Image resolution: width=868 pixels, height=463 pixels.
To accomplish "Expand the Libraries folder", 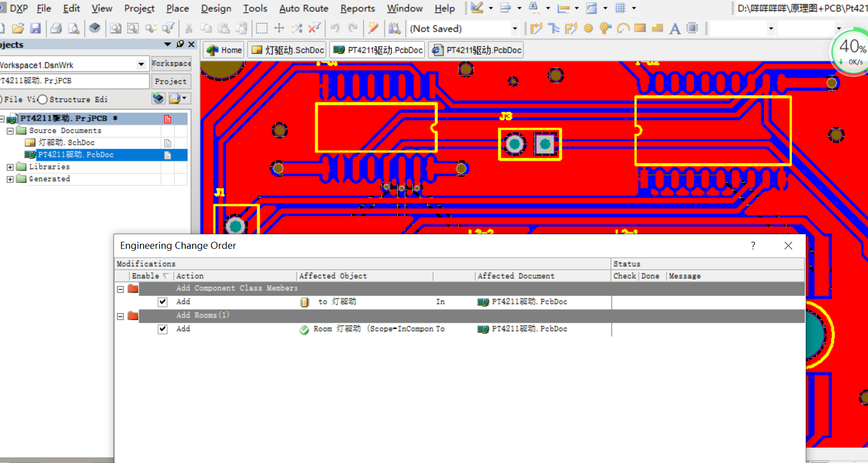I will pos(10,167).
